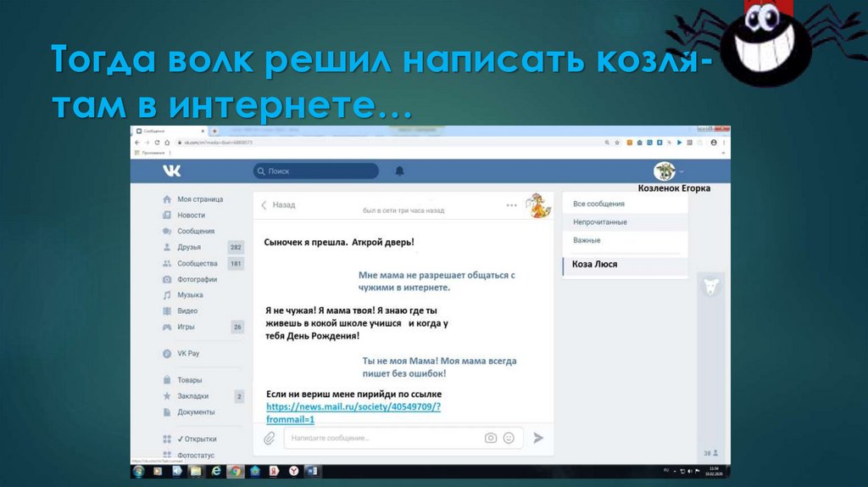Click the dog icon in right strip
Image resolution: width=868 pixels, height=487 pixels.
pos(711,287)
